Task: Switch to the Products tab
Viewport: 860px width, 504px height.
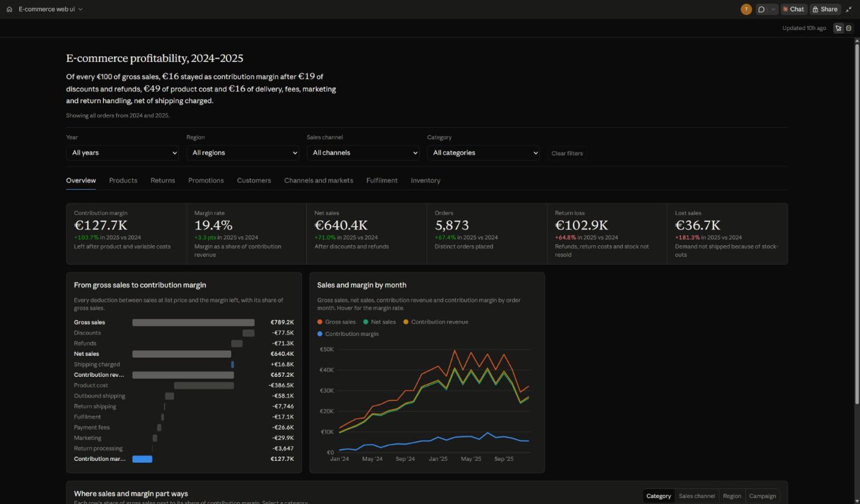Action: [x=123, y=181]
